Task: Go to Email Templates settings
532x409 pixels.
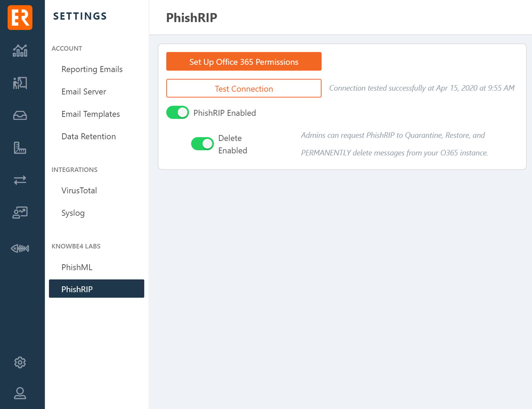Action: [x=90, y=114]
